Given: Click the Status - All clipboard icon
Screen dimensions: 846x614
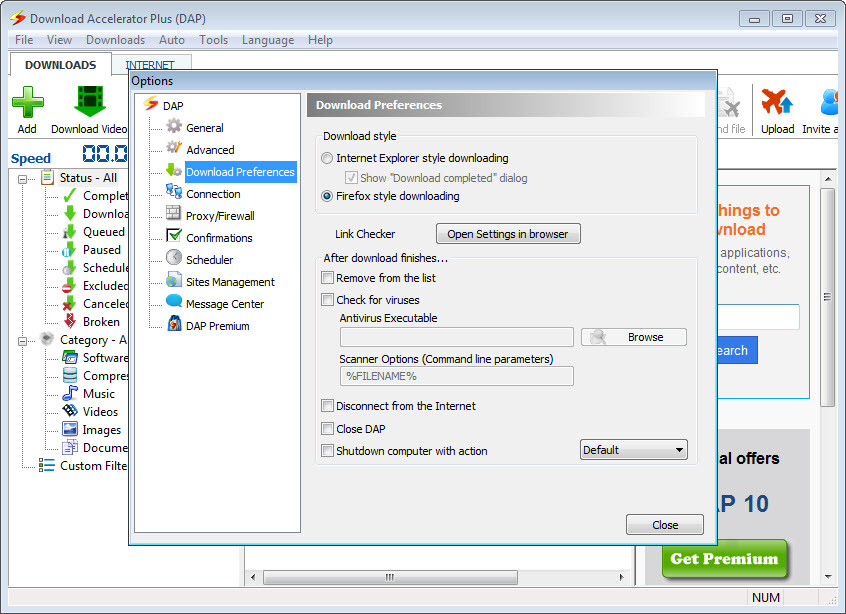Looking at the screenshot, I should tap(47, 176).
